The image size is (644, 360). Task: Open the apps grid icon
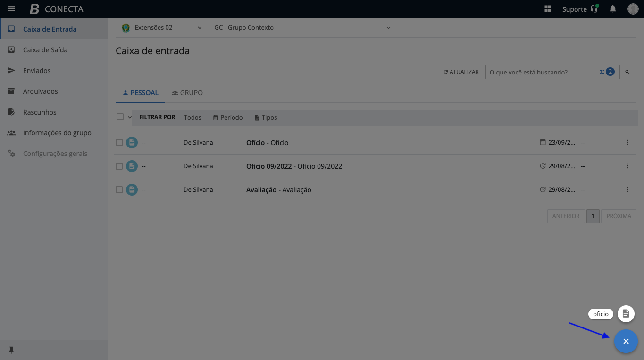pos(548,9)
